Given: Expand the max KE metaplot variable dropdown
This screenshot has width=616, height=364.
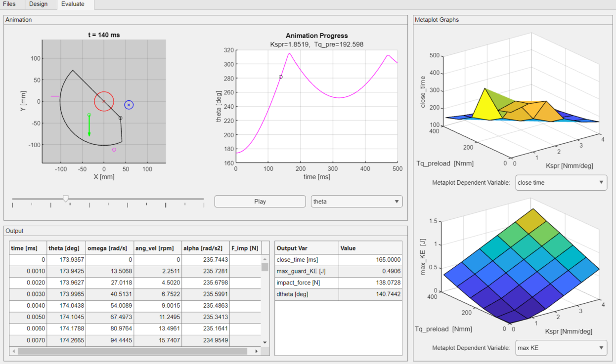Looking at the screenshot, I should (x=561, y=348).
